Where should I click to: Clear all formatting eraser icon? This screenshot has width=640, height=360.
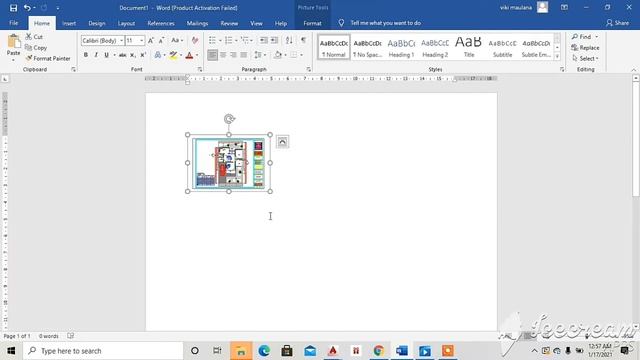point(195,40)
